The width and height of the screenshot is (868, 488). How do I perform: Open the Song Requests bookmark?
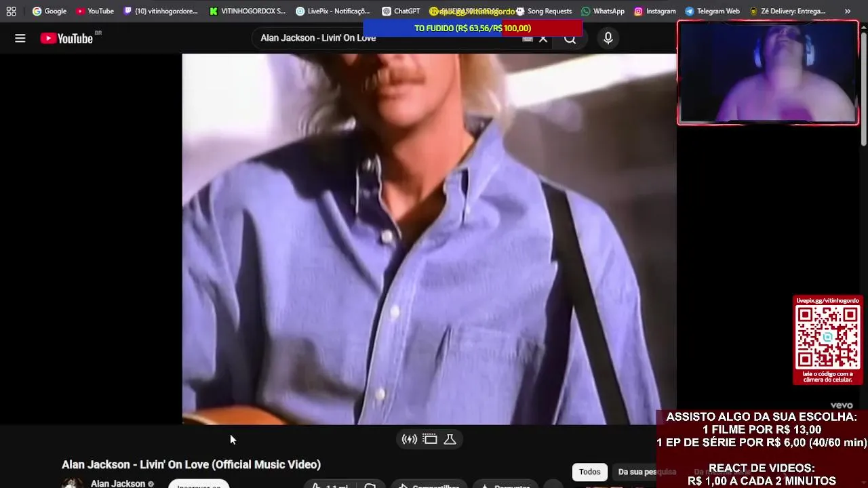(x=544, y=11)
